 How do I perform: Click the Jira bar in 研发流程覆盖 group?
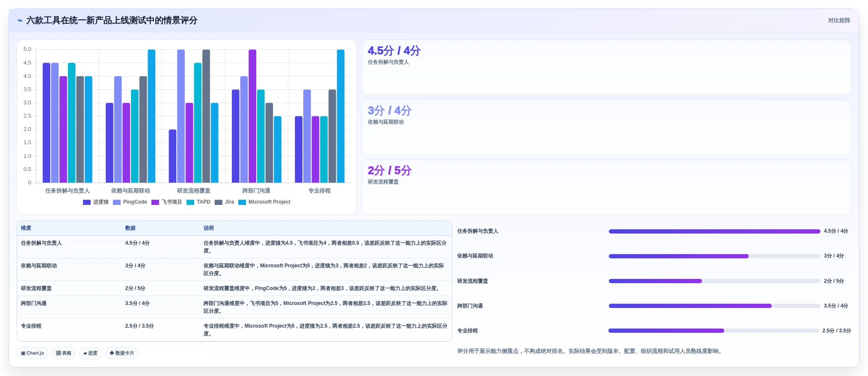click(206, 116)
